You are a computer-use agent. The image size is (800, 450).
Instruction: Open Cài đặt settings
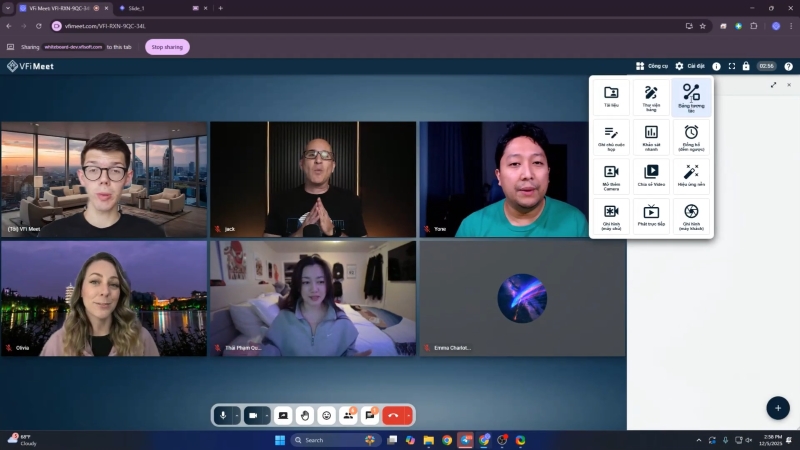click(690, 66)
